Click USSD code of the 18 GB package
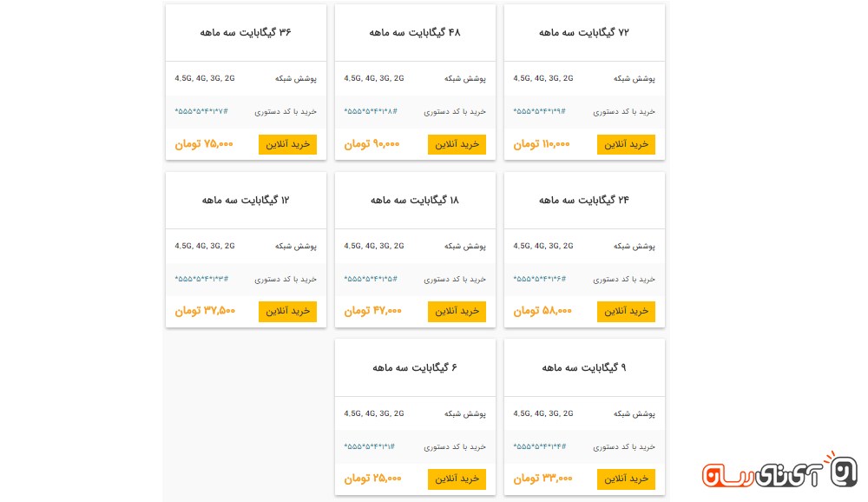Viewport: 868px width, 502px height. (x=371, y=280)
